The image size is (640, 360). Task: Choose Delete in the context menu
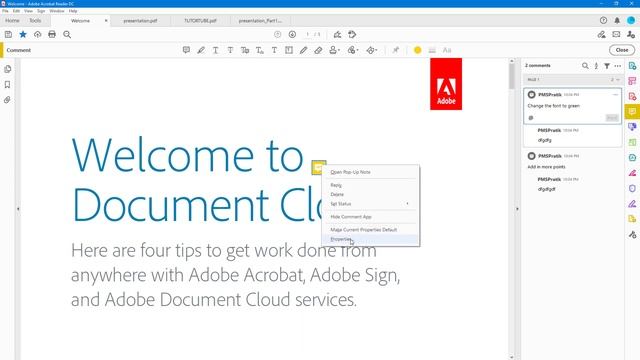pyautogui.click(x=371, y=194)
